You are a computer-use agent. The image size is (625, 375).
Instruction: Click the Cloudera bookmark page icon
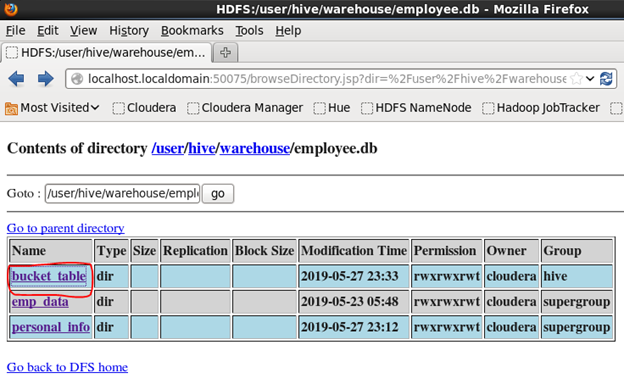118,108
